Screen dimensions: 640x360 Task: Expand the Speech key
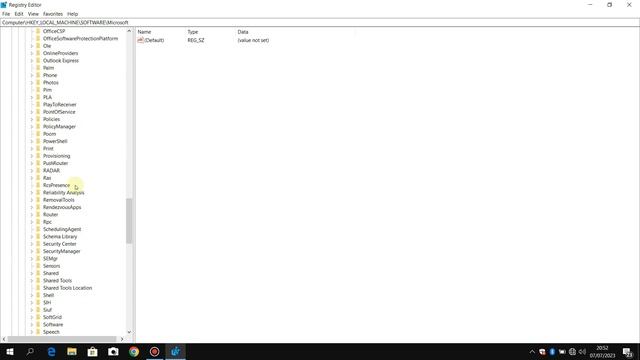[x=32, y=332]
